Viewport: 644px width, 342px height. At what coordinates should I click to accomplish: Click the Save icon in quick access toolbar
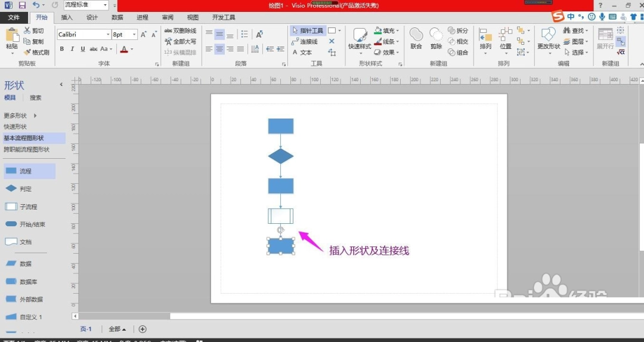pyautogui.click(x=22, y=5)
